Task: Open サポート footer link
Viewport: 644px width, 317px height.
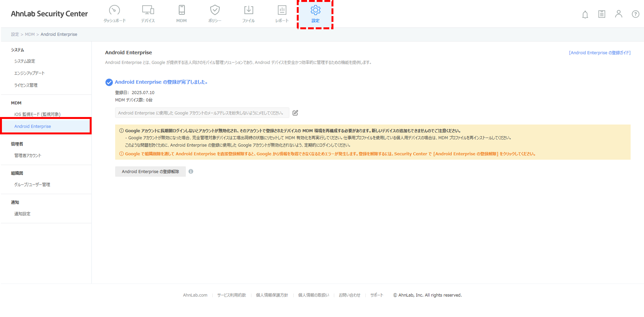Action: [x=377, y=295]
